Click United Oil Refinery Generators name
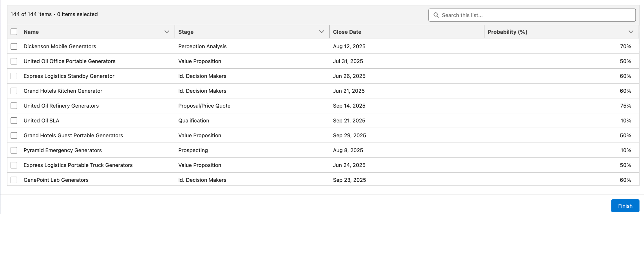This screenshot has height=266, width=644. point(61,106)
